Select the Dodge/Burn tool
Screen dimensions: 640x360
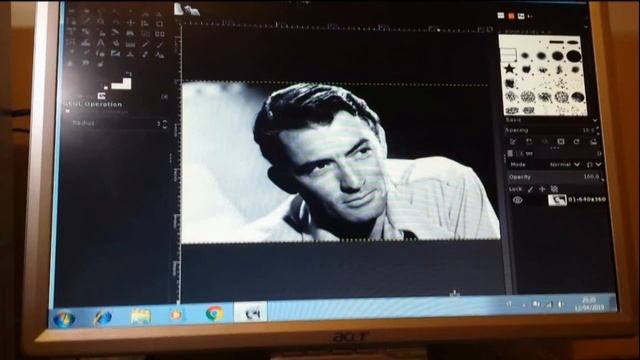pos(100,63)
